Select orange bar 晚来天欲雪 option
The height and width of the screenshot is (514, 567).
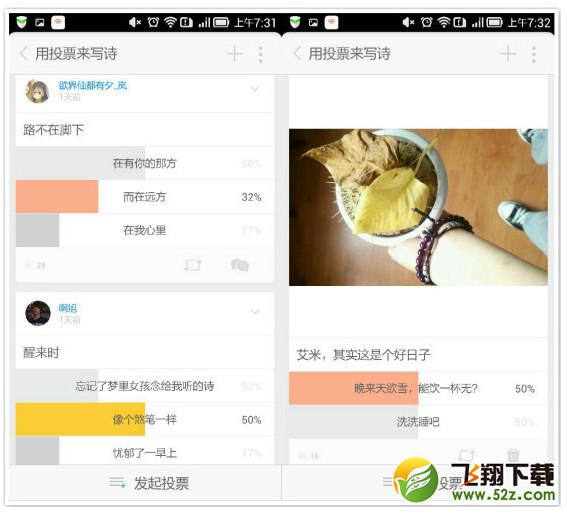click(x=418, y=388)
